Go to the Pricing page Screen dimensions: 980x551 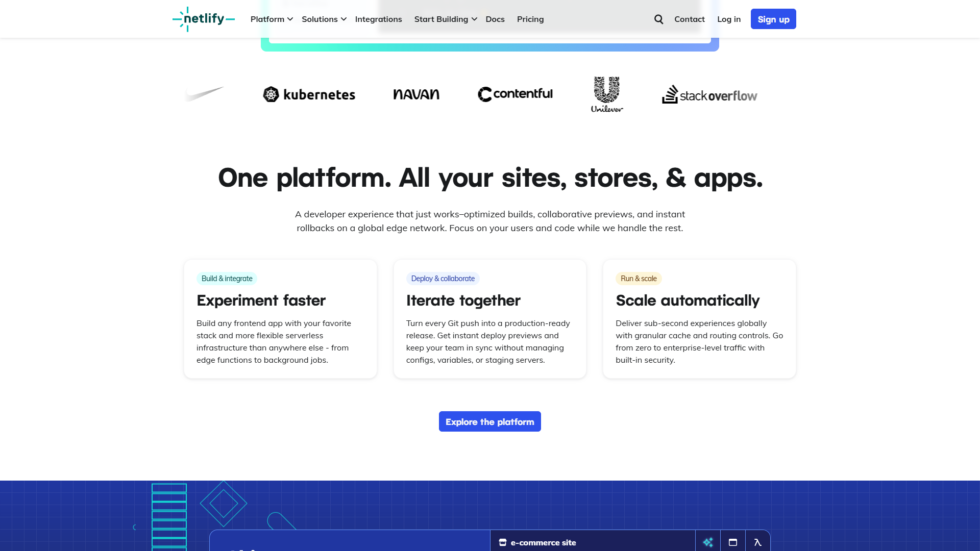coord(530,19)
